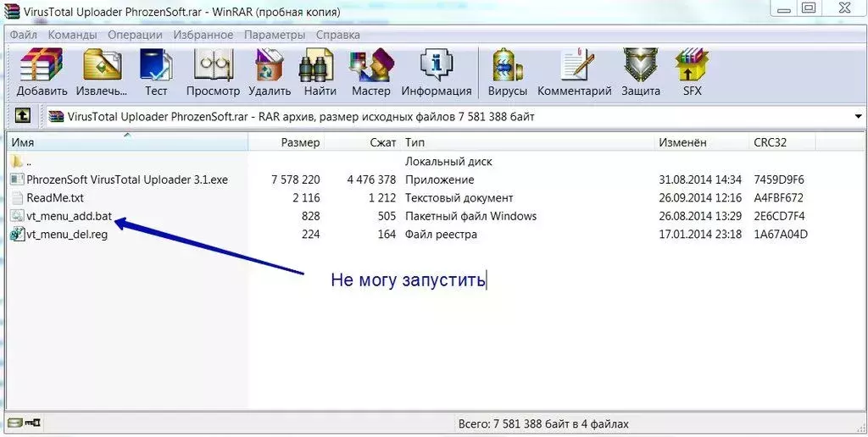Click the Извлечь (Extract) toolbar icon
The width and height of the screenshot is (868, 437).
[102, 65]
